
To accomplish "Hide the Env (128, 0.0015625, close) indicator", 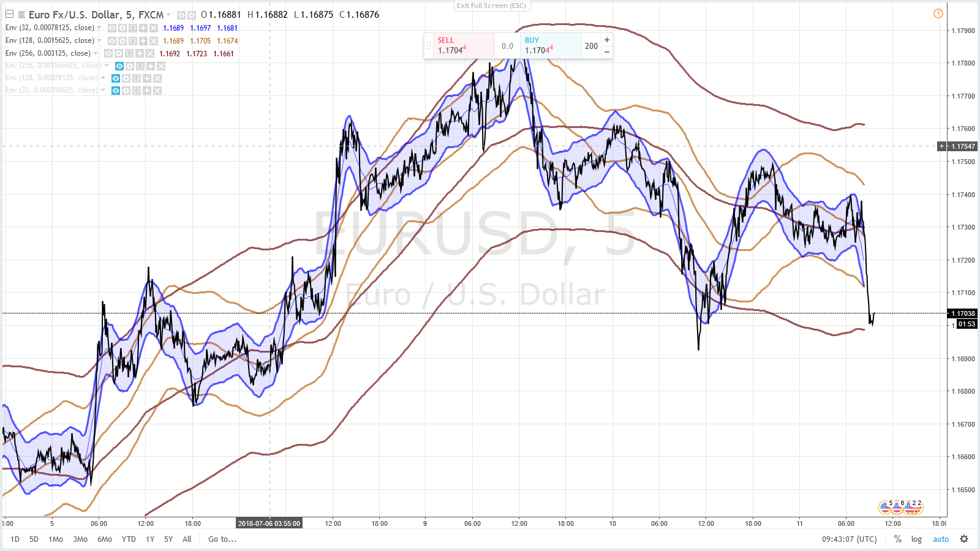I will 112,41.
